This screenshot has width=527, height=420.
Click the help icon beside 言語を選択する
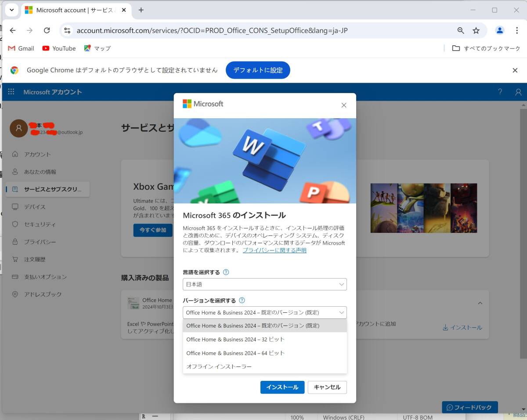click(226, 272)
